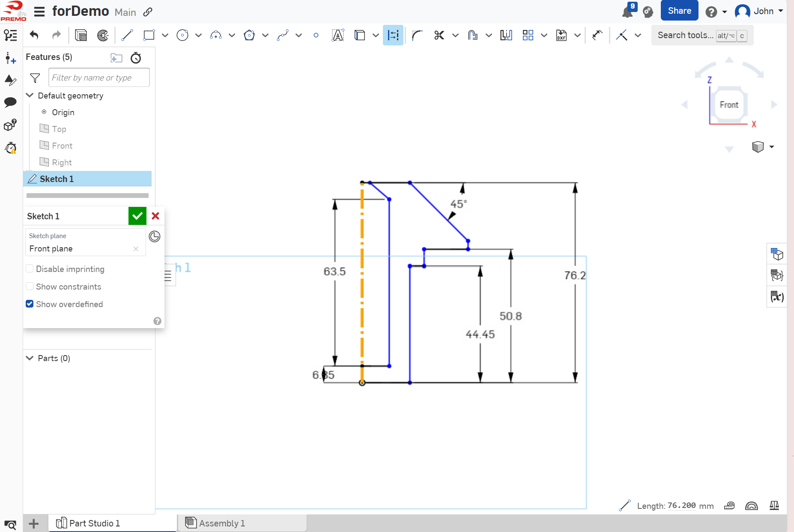Image resolution: width=794 pixels, height=532 pixels.
Task: Select the Line sketch tool
Action: (127, 35)
